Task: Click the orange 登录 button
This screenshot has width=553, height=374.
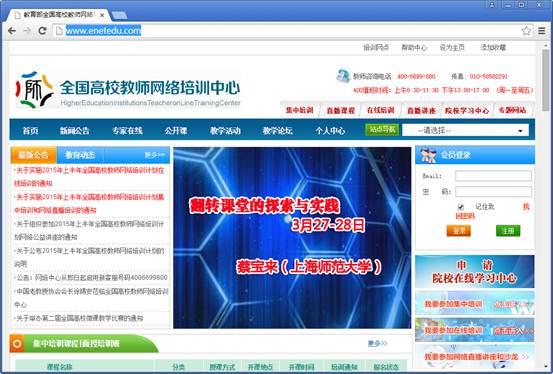Action: click(458, 231)
